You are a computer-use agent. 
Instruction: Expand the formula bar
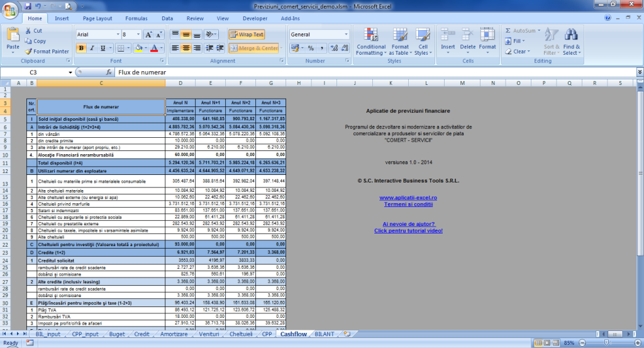(x=640, y=72)
